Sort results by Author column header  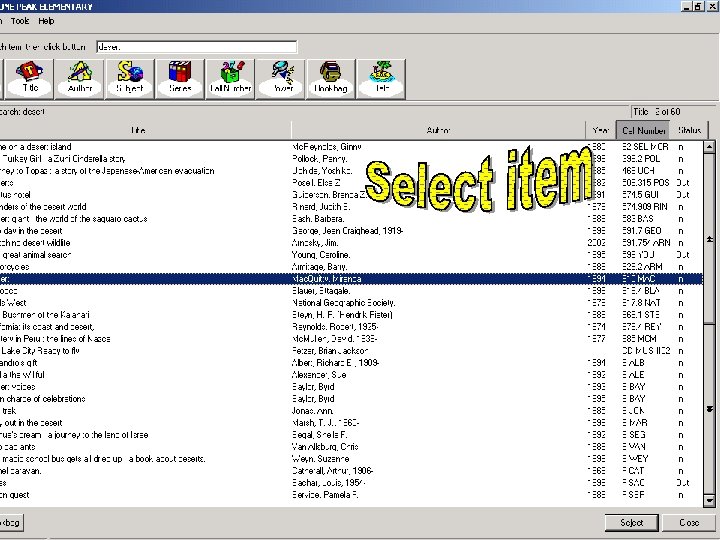click(439, 130)
